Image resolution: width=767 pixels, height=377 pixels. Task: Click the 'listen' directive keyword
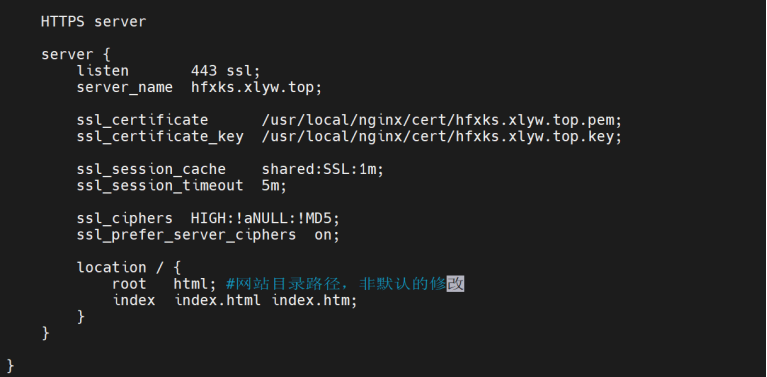pos(103,71)
